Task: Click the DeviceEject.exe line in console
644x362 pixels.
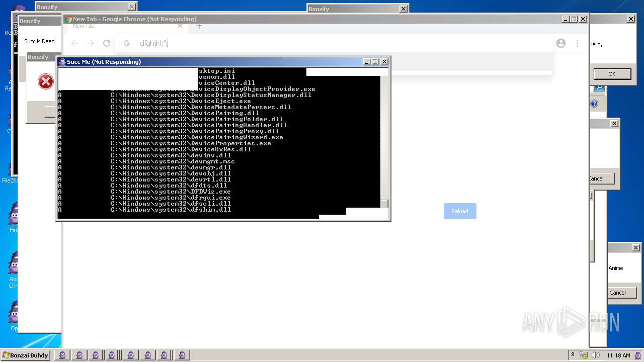Action: [x=181, y=101]
